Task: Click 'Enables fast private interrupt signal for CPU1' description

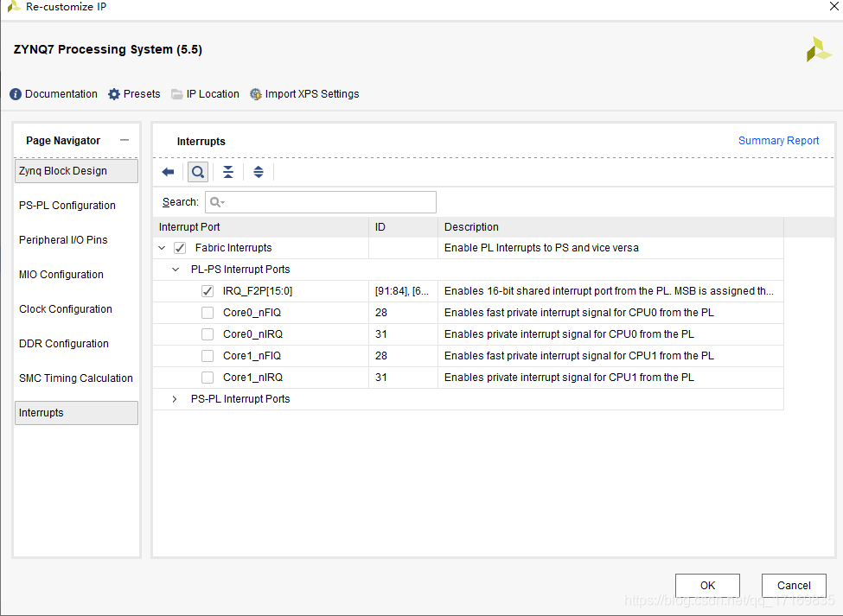Action: (579, 356)
